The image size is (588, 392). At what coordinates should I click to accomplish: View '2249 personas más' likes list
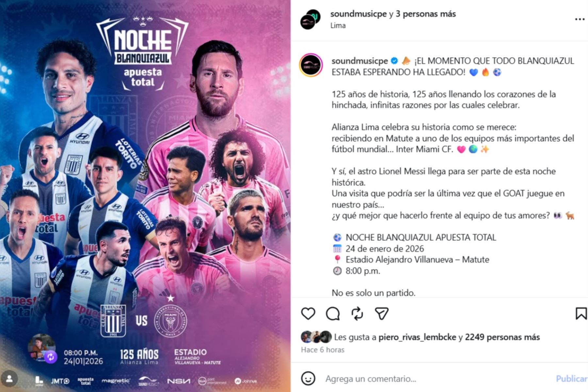[x=502, y=337]
